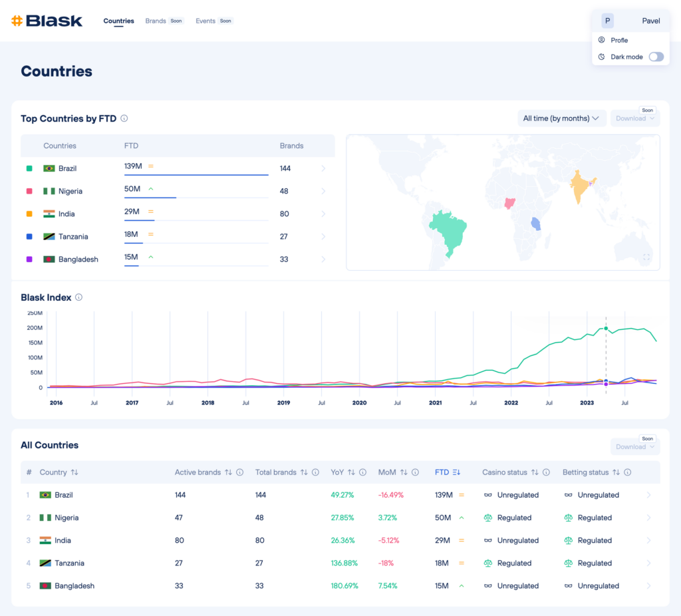Image resolution: width=681 pixels, height=616 pixels.
Task: Click the orange India color swatch
Action: (29, 214)
